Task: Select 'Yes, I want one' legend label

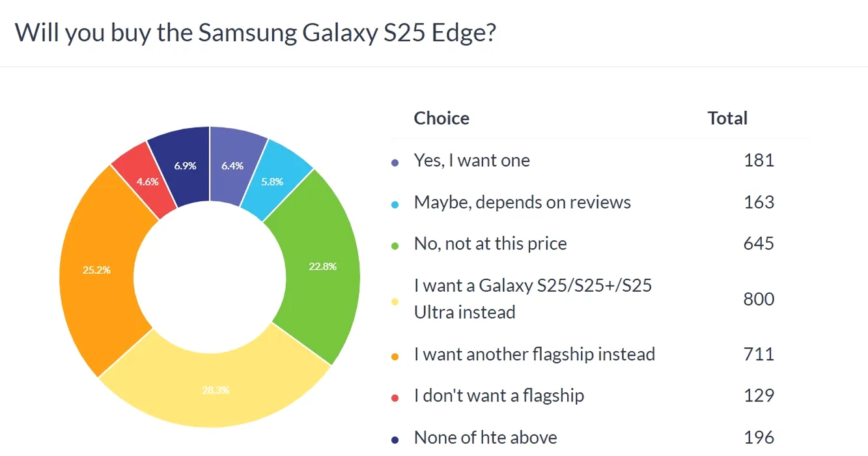Action: pyautogui.click(x=472, y=160)
